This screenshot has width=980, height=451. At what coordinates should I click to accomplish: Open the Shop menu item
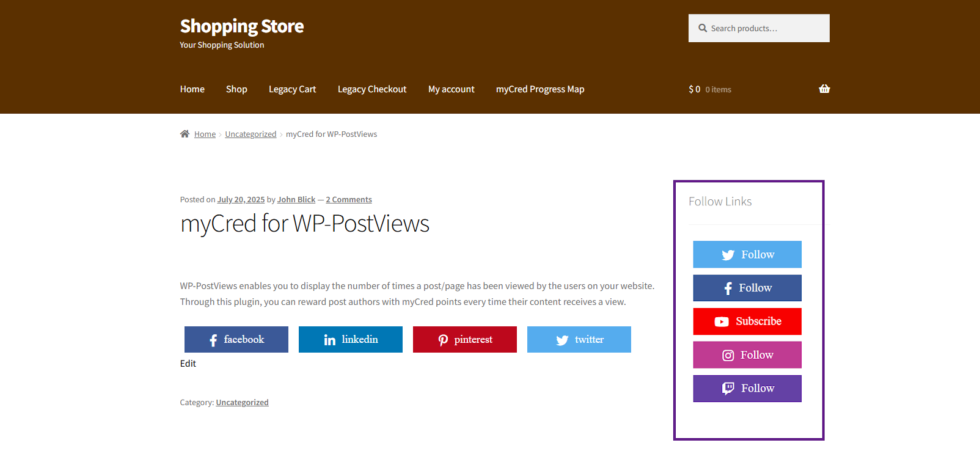[236, 89]
